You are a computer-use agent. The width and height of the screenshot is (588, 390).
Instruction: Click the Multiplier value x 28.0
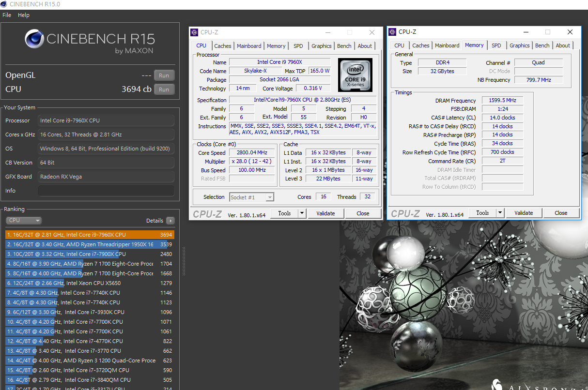click(x=252, y=162)
